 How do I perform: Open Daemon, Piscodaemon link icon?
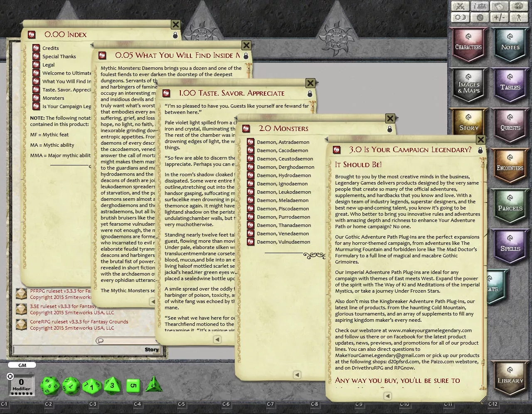pyautogui.click(x=250, y=208)
